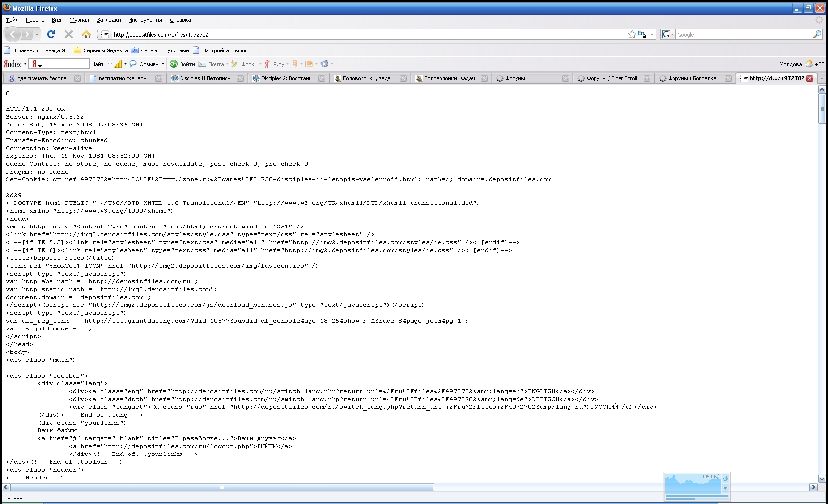Image resolution: width=828 pixels, height=504 pixels.
Task: Go to the Home page
Action: (86, 34)
